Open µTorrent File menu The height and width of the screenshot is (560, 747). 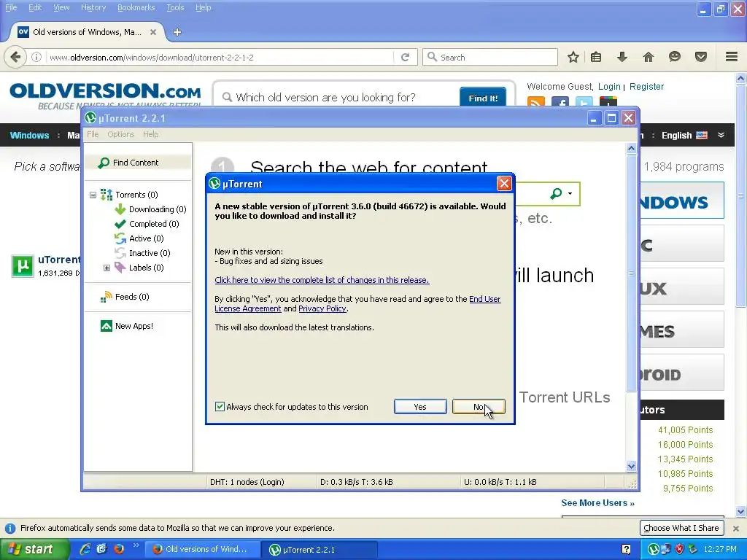(x=93, y=134)
